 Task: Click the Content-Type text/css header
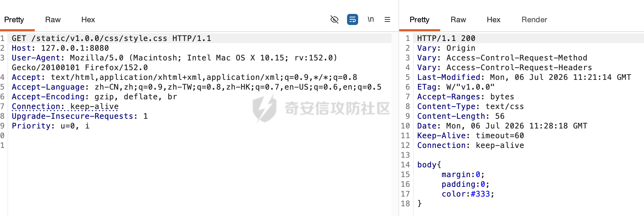(470, 106)
